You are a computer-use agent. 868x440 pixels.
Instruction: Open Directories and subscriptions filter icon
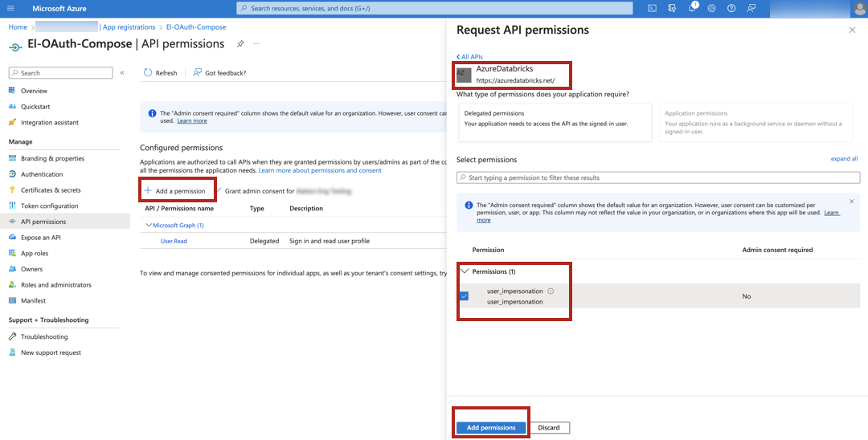pos(672,8)
